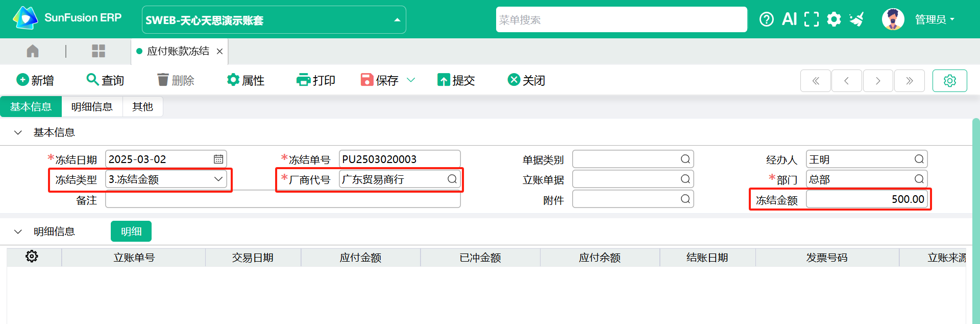The width and height of the screenshot is (980, 324).
Task: Click the 已冲金额 column header
Action: coord(480,258)
